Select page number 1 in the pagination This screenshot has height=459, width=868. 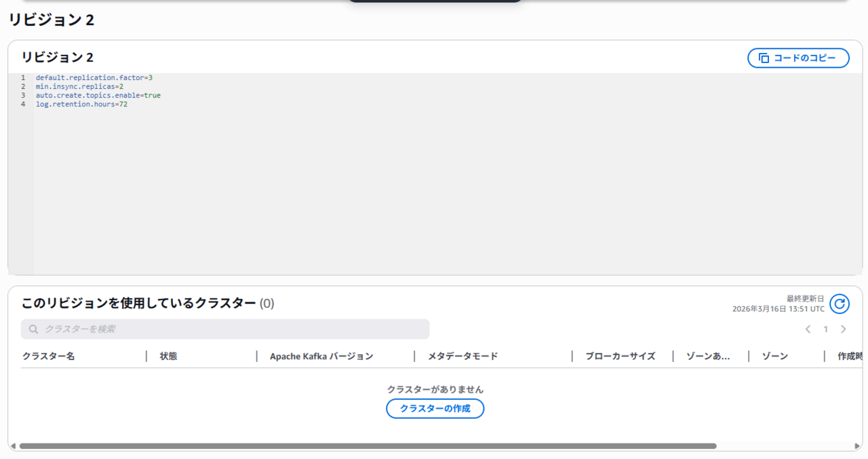coord(825,330)
